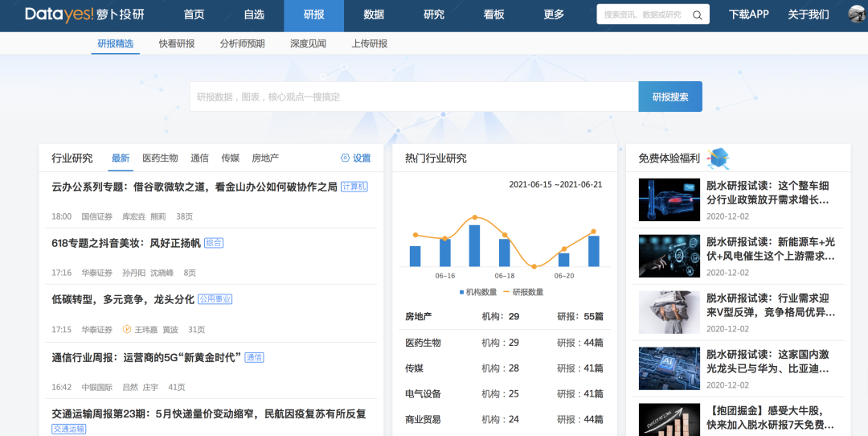This screenshot has height=436, width=868.
Task: Toggle the 研报数量 legend item
Action: pyautogui.click(x=524, y=292)
